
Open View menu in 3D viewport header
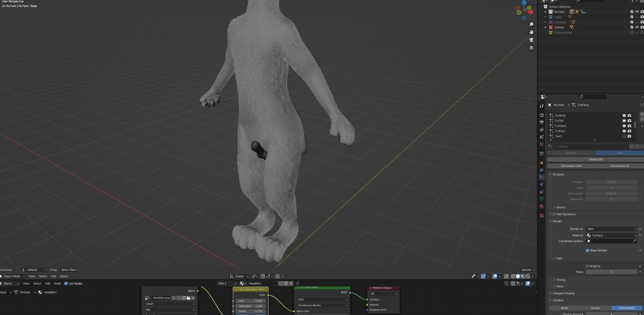[x=32, y=276]
